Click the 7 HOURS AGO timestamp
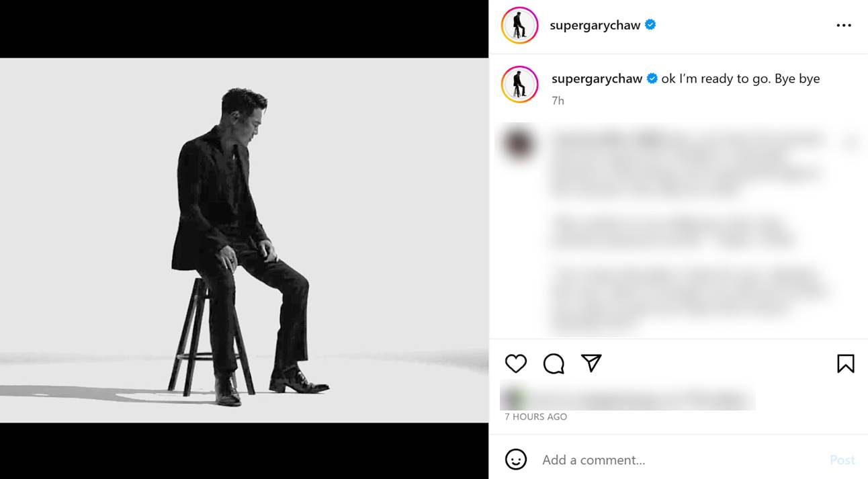 535,417
